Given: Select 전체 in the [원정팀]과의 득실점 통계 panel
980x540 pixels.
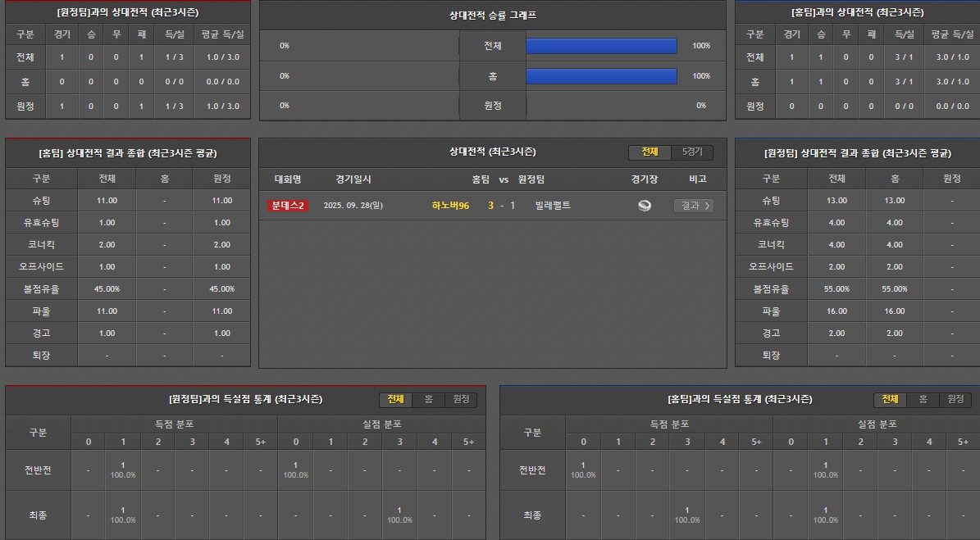Looking at the screenshot, I should pyautogui.click(x=395, y=399).
